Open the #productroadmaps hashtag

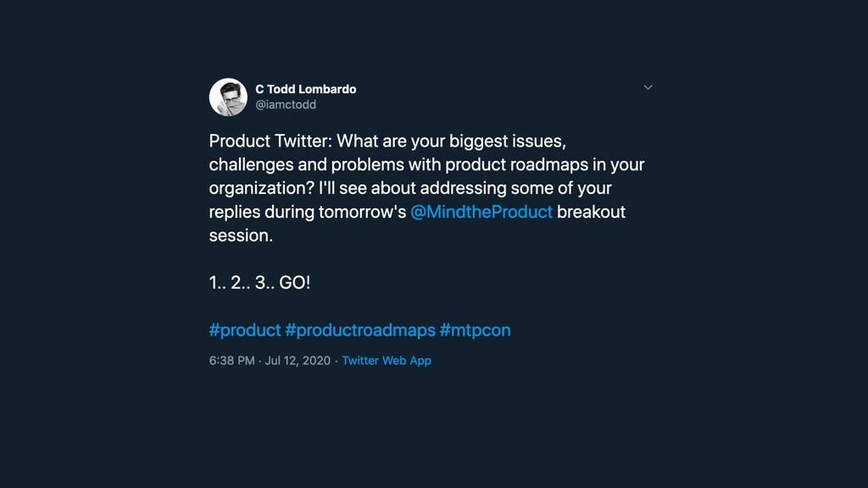pos(360,330)
